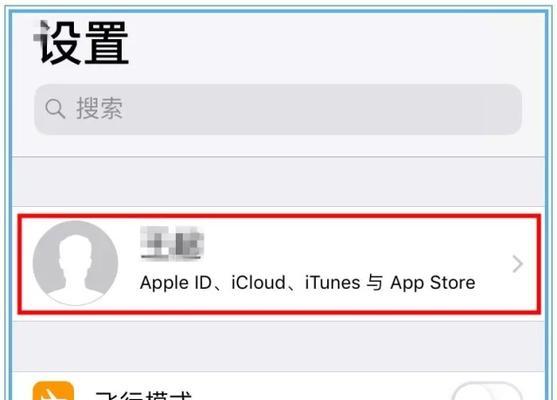Toggle the 飞行模式 switch
Image resolution: width=557 pixels, height=400 pixels.
(x=487, y=391)
